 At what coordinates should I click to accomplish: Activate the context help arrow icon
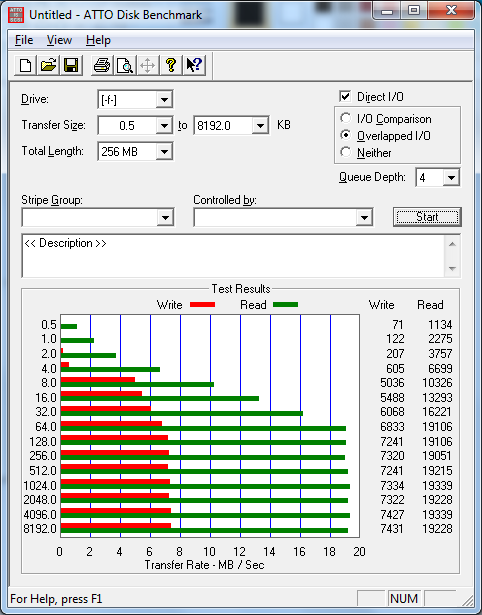pos(194,65)
